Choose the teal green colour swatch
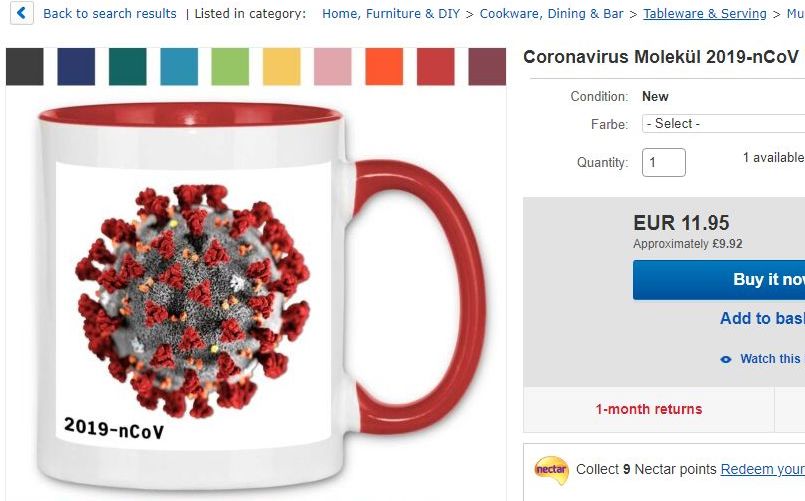 (x=127, y=67)
